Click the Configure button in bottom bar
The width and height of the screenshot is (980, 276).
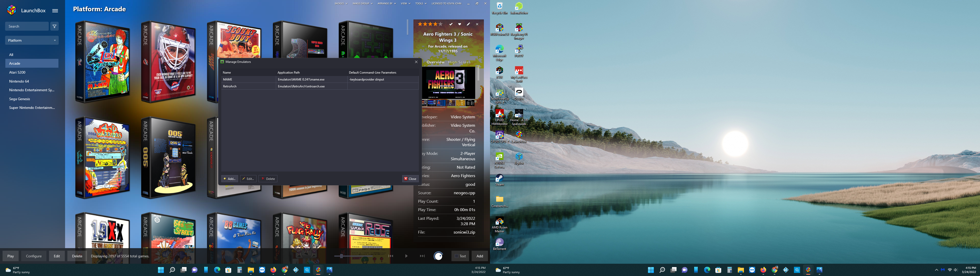(34, 256)
